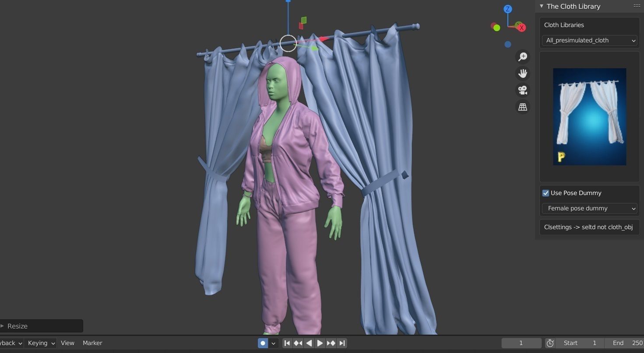Open the All_presimulated_cloth library dropdown
The width and height of the screenshot is (644, 353).
point(590,40)
